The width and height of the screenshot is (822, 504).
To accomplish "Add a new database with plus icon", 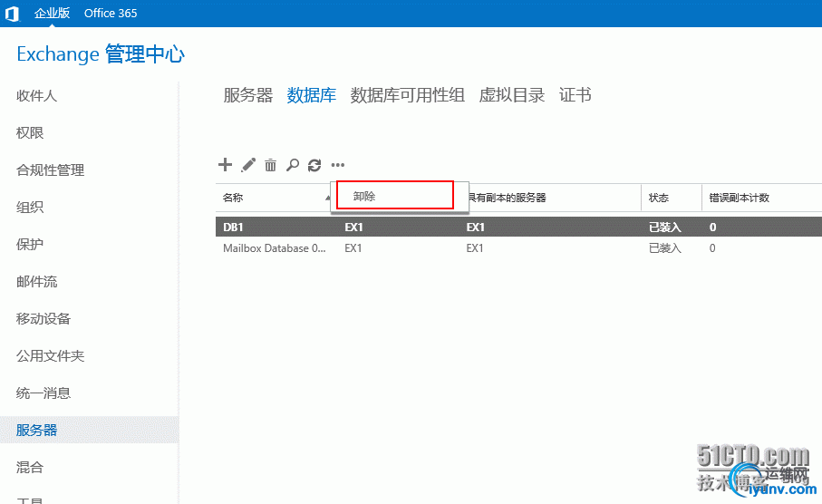I will coord(225,165).
